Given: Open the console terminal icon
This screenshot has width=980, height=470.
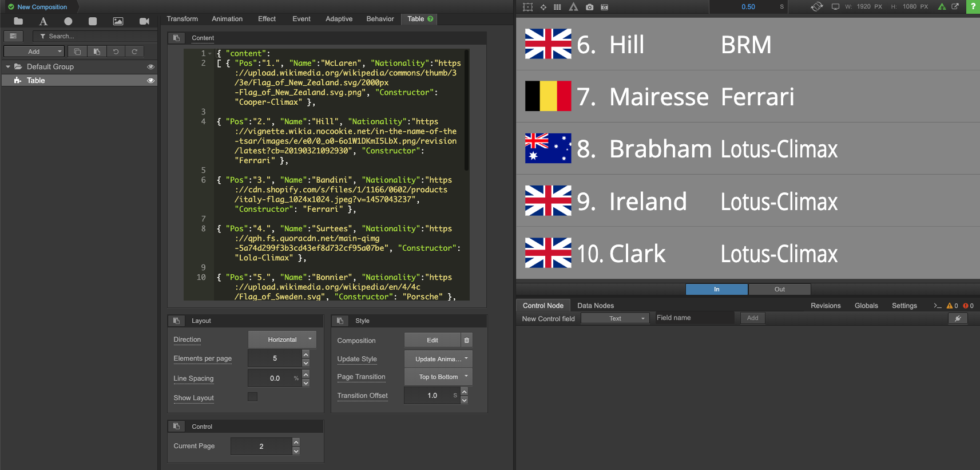Looking at the screenshot, I should click(x=937, y=306).
